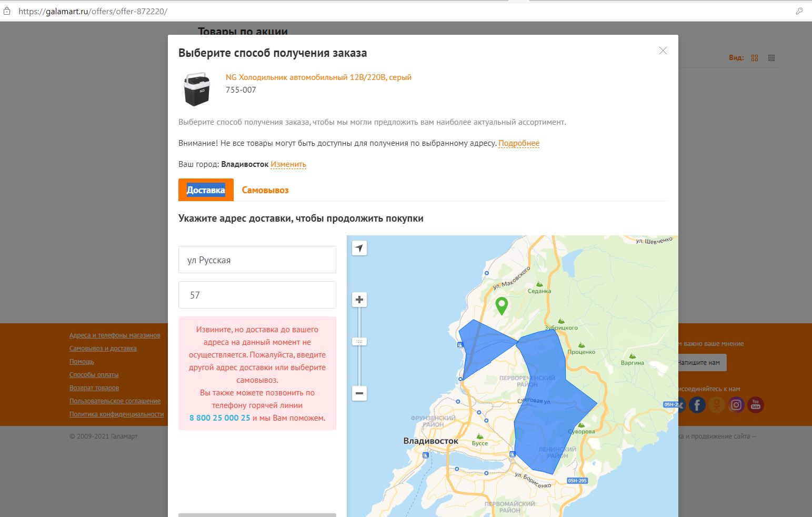Click the car refrigerator product thumbnail
This screenshot has width=812, height=517.
[x=197, y=88]
